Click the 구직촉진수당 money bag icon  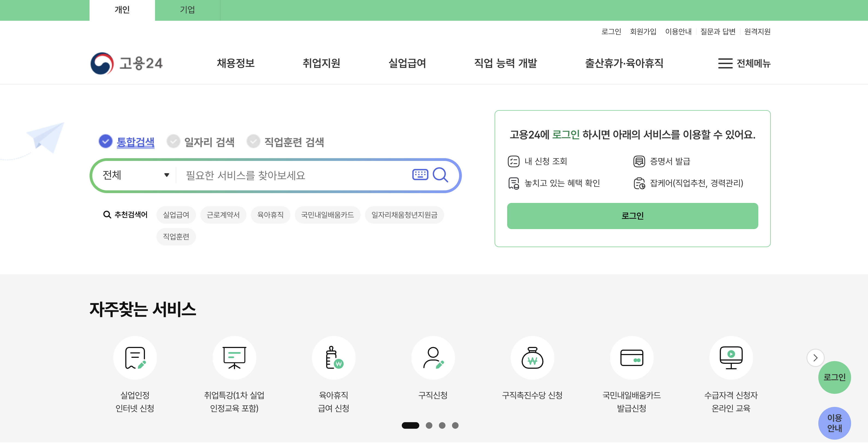click(532, 358)
